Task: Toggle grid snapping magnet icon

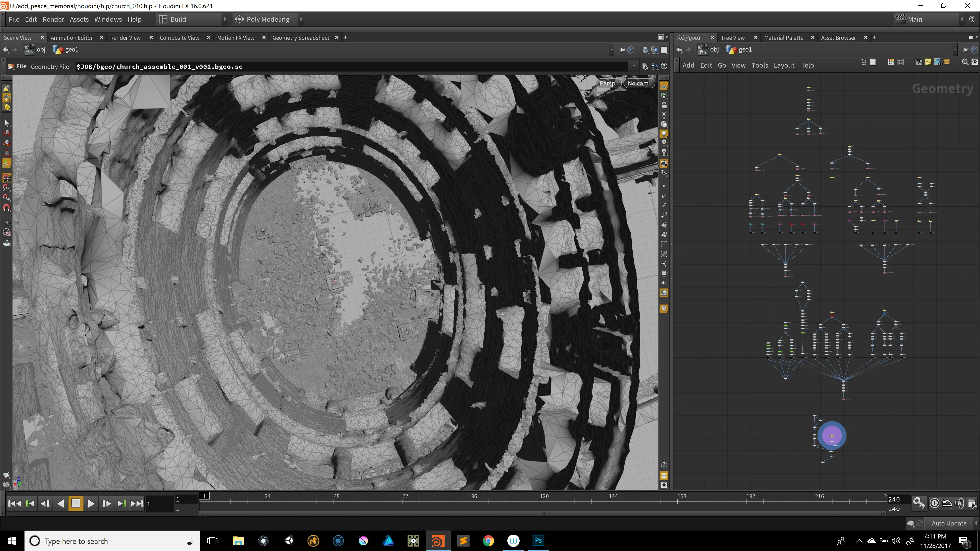Action: pos(6,178)
